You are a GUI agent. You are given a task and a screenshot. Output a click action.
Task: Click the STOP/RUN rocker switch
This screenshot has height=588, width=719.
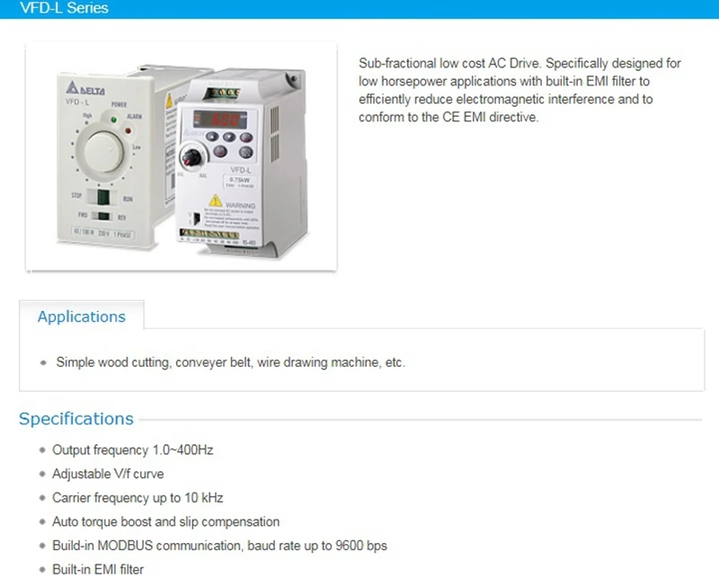103,197
